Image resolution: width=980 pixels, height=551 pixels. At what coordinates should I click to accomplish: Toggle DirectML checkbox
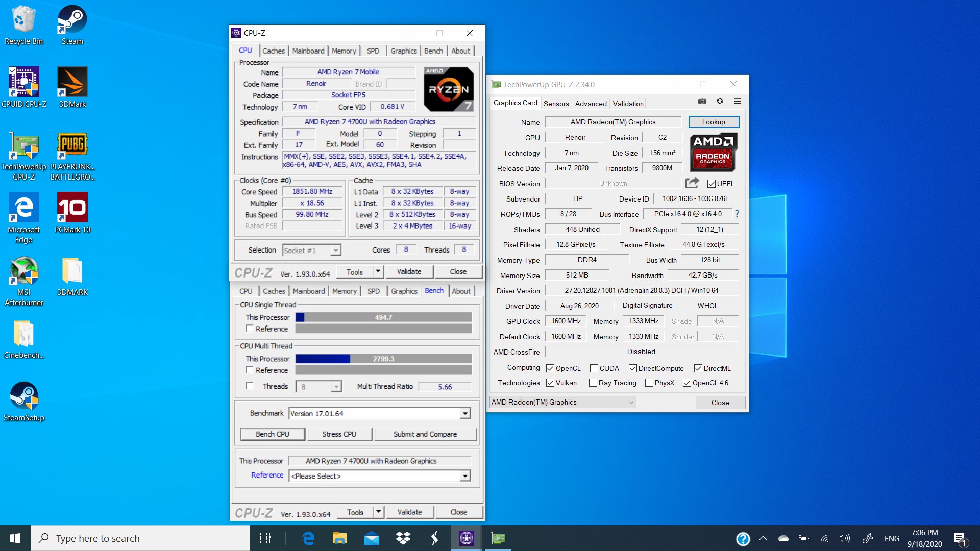click(x=698, y=368)
